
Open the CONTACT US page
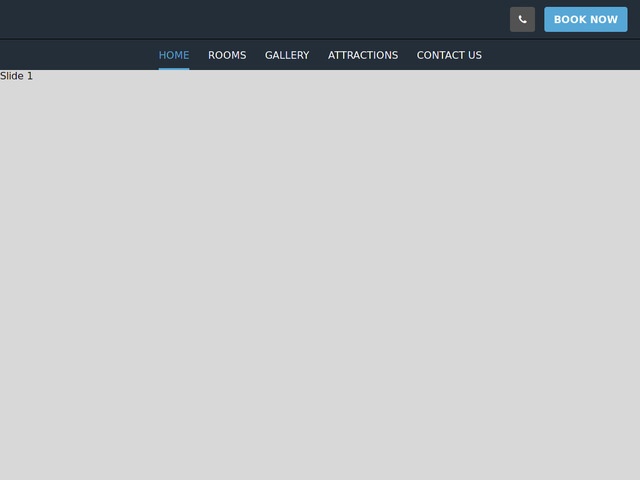[449, 55]
